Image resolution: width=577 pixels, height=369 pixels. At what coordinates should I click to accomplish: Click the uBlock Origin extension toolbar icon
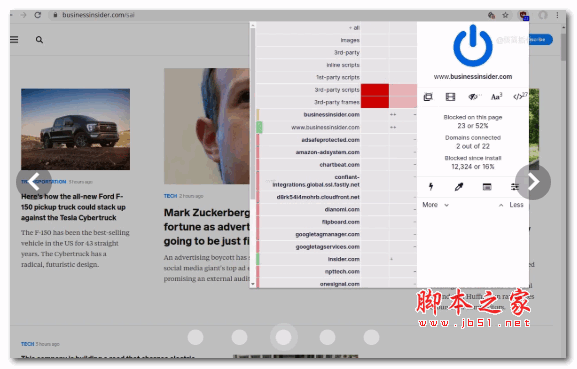(524, 15)
